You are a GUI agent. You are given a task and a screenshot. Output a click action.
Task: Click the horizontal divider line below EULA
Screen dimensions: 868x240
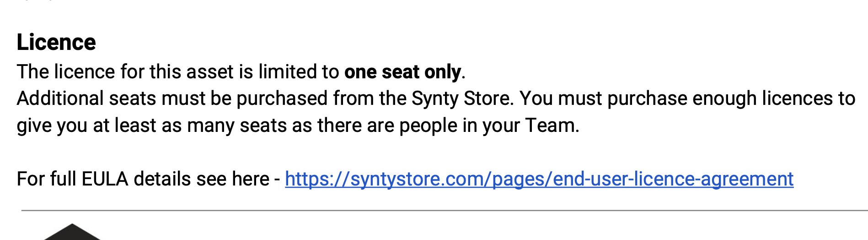click(x=445, y=211)
